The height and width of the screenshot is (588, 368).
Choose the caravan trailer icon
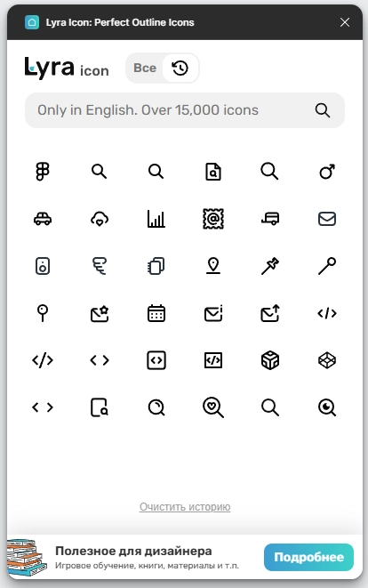click(x=270, y=219)
